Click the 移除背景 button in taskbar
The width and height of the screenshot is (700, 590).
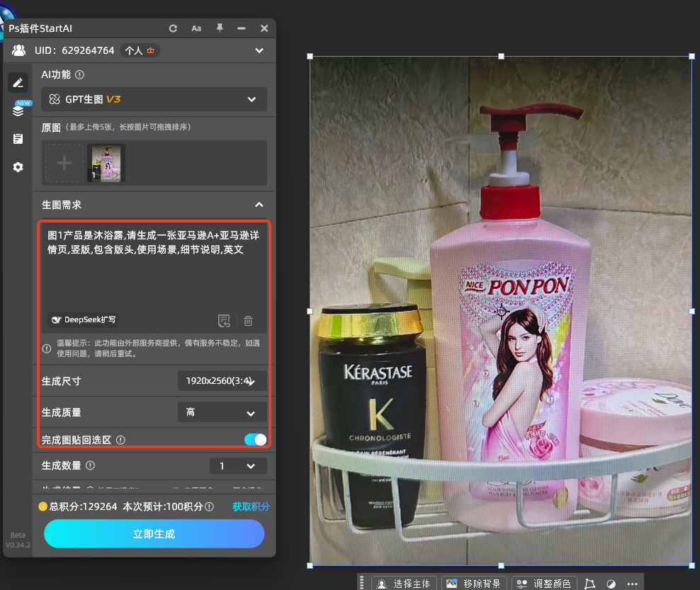[475, 584]
